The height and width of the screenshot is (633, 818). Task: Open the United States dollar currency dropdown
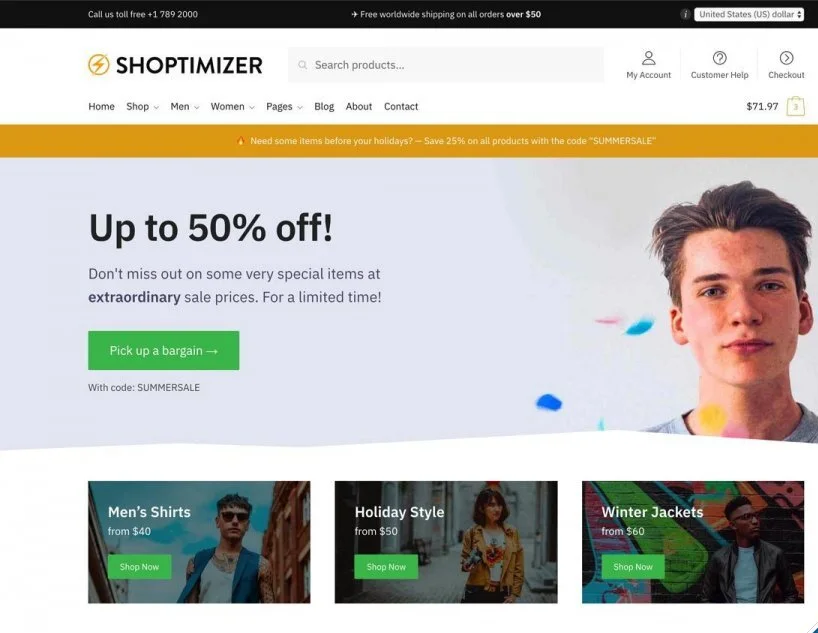pos(749,14)
